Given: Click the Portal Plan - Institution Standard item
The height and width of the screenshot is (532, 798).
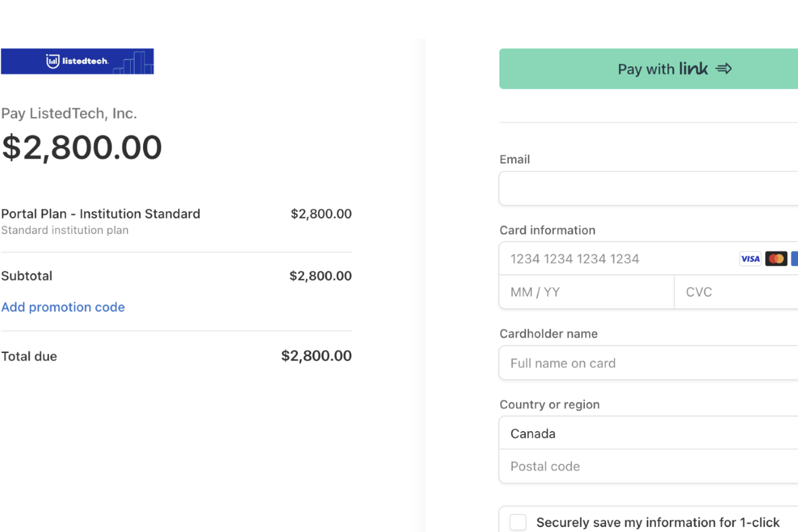Looking at the screenshot, I should click(101, 214).
